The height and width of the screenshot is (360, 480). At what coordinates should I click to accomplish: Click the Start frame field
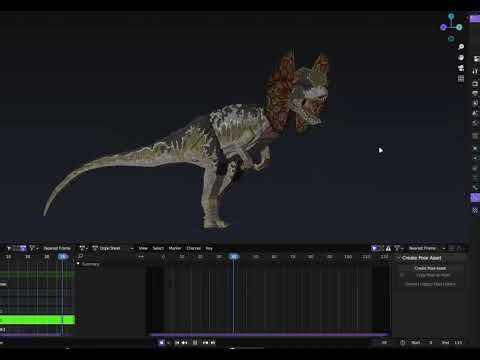[422, 342]
